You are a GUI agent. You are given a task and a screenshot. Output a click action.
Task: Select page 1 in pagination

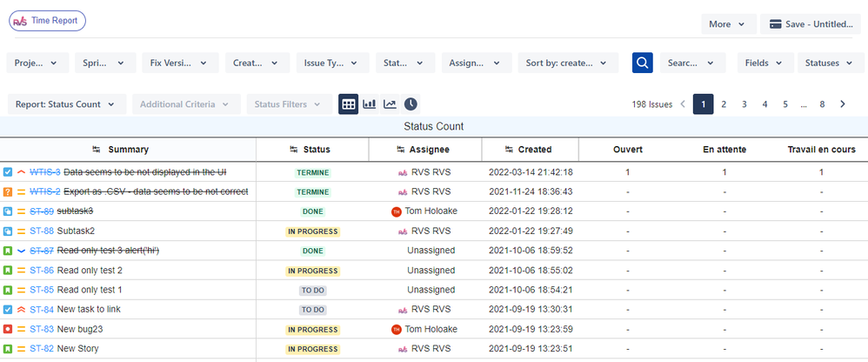[703, 104]
